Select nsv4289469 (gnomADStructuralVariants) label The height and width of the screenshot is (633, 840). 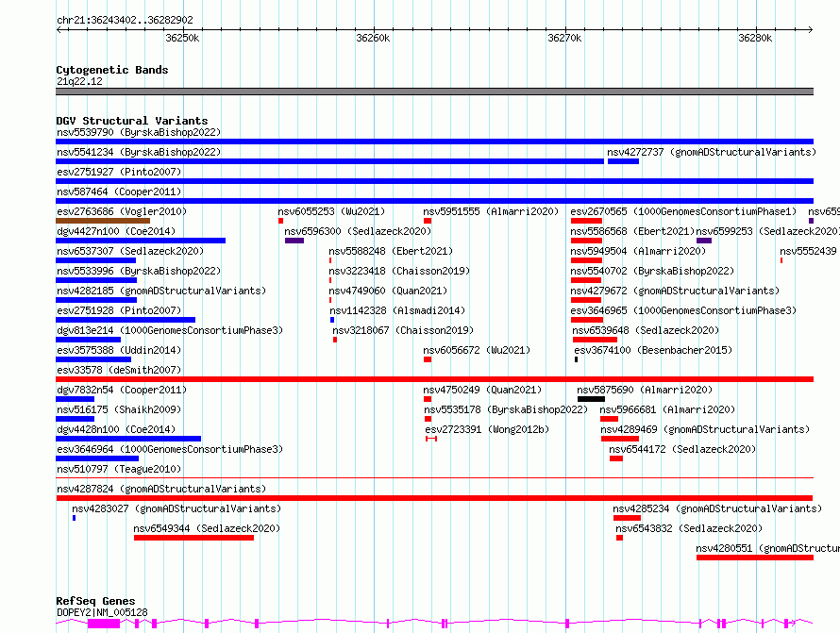704,429
